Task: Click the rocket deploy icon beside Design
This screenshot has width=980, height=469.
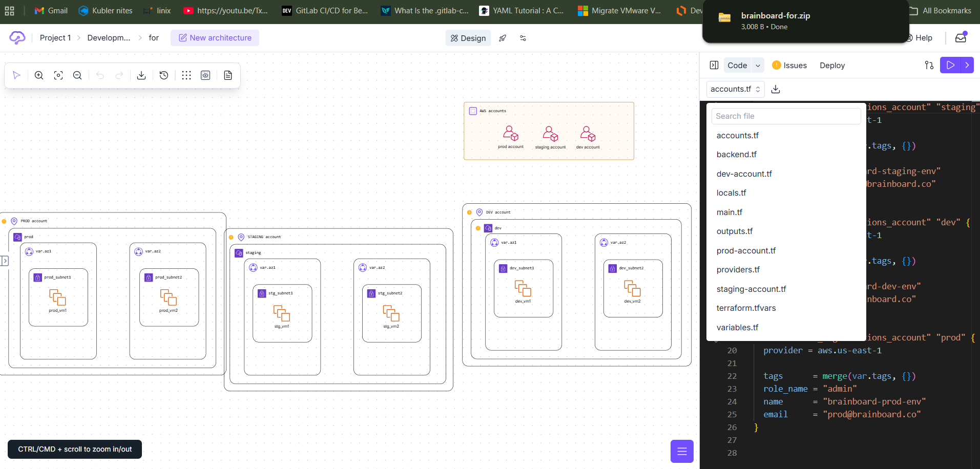Action: 503,38
